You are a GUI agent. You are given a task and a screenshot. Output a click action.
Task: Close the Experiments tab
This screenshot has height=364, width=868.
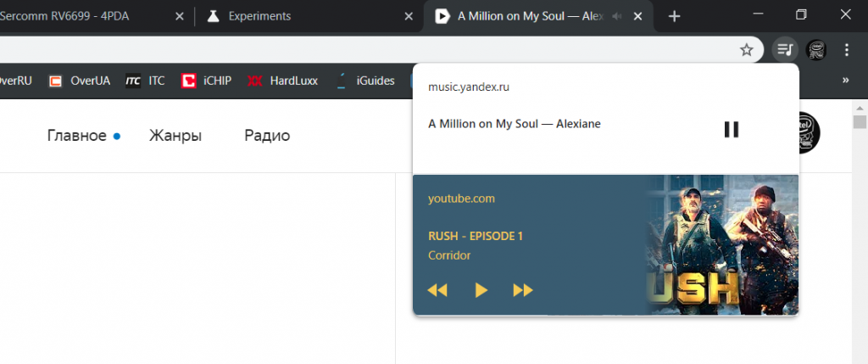[409, 17]
